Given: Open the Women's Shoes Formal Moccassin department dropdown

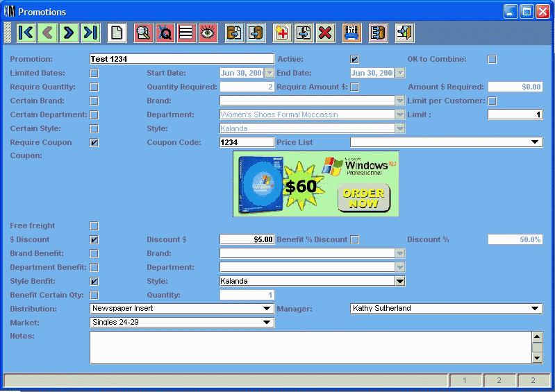Looking at the screenshot, I should (400, 114).
